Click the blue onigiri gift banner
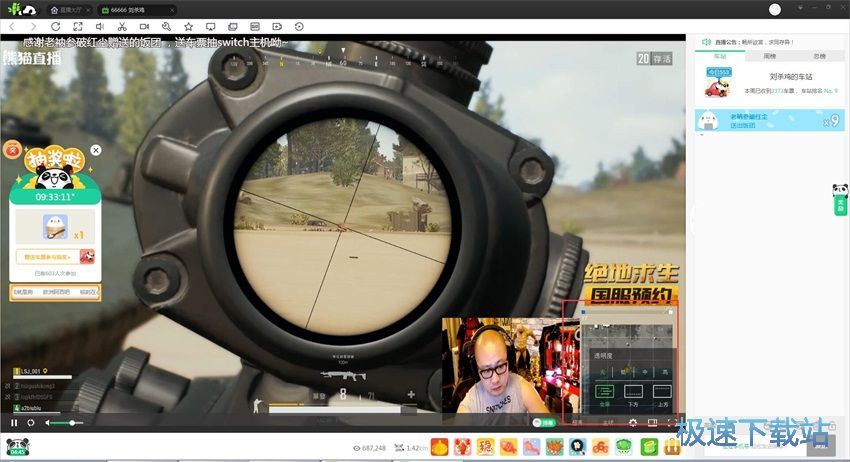This screenshot has height=462, width=850. tap(770, 120)
